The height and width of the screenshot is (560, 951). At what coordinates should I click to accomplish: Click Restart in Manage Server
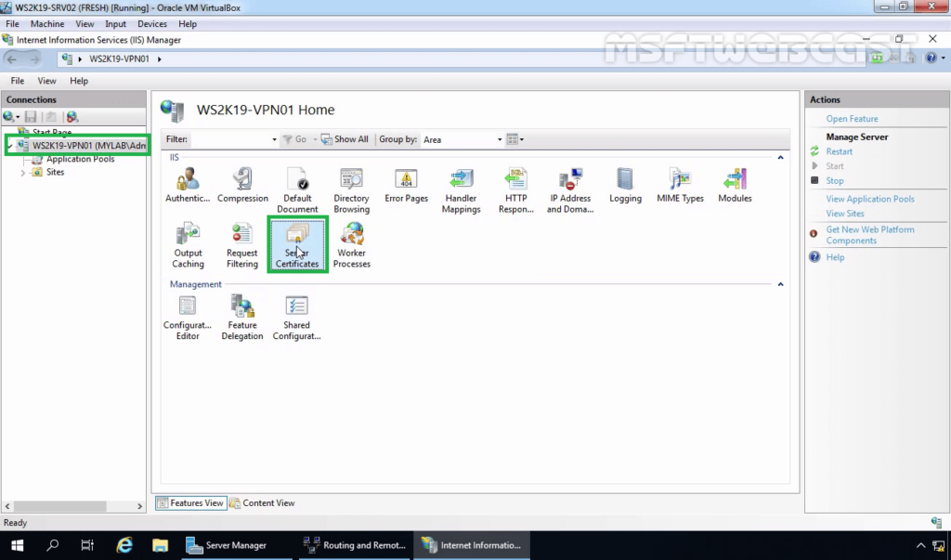839,151
